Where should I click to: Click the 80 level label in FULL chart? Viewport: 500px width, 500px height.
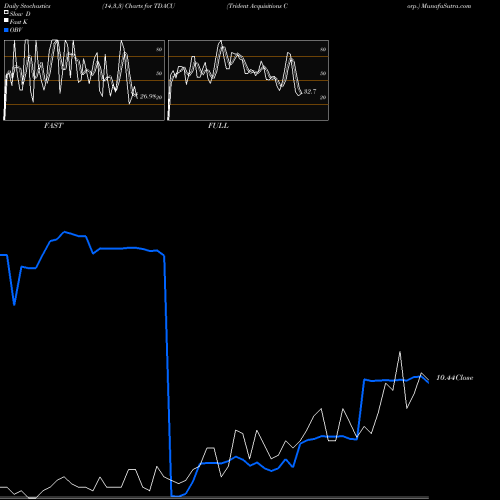point(323,49)
